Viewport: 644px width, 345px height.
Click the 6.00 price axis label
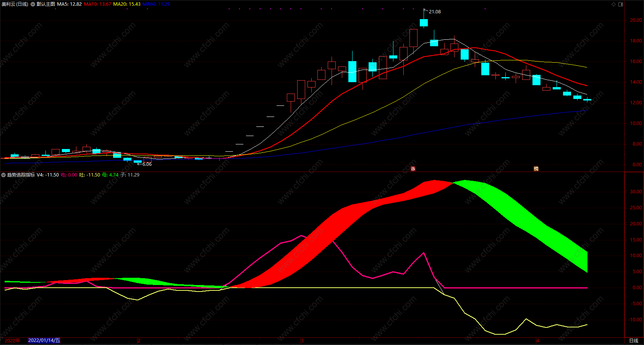pos(637,165)
